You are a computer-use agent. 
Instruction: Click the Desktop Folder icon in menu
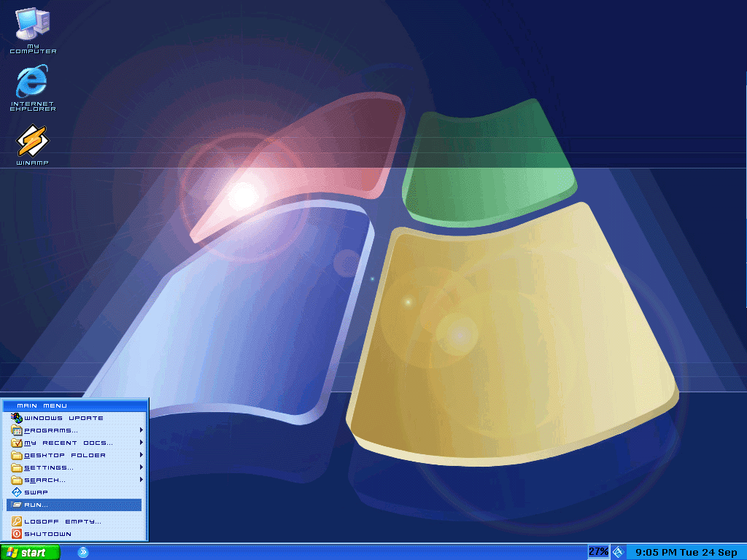[x=17, y=455]
